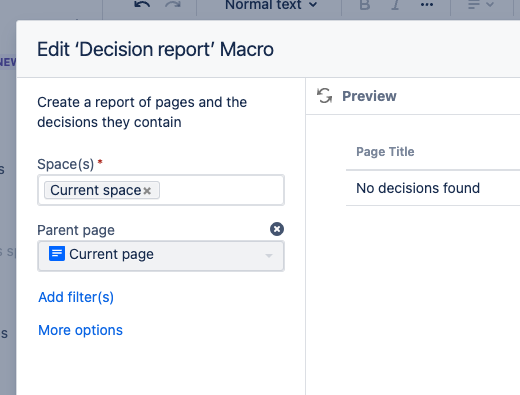Toggle bold formatting
520x395 pixels.
365,5
